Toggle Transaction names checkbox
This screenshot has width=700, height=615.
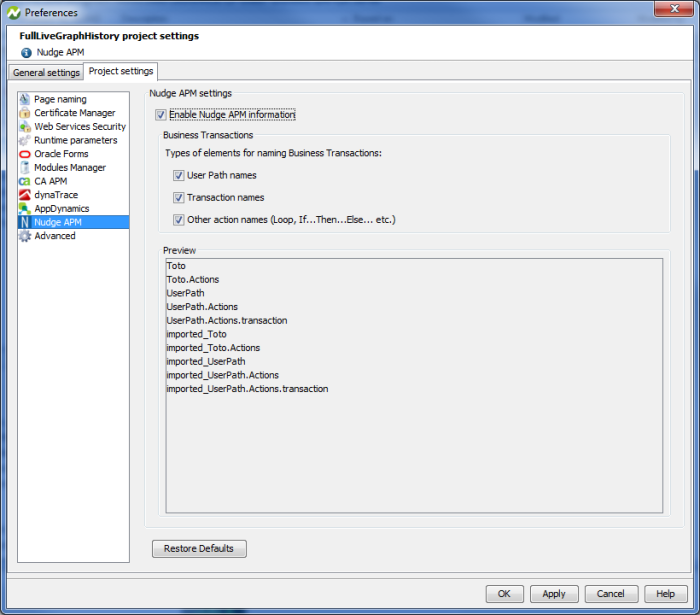[179, 198]
